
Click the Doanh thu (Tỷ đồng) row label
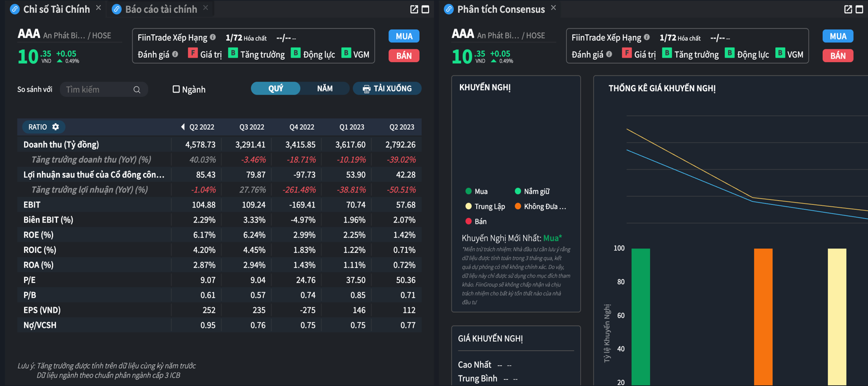pyautogui.click(x=61, y=144)
